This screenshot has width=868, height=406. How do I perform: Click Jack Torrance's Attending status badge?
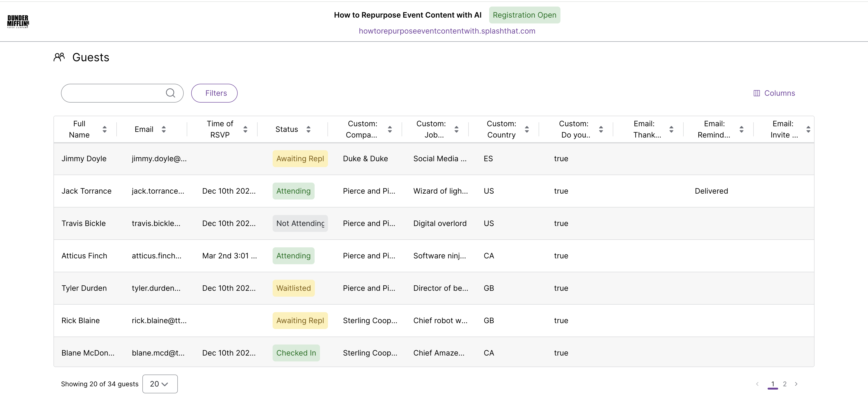pyautogui.click(x=293, y=191)
